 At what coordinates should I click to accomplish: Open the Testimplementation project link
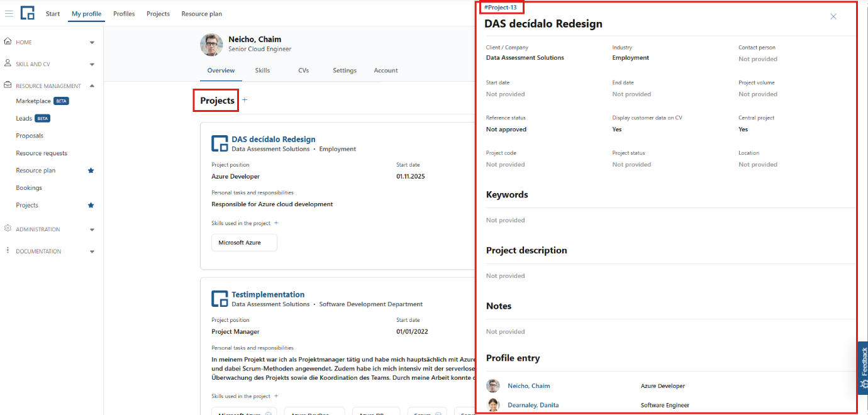click(268, 294)
